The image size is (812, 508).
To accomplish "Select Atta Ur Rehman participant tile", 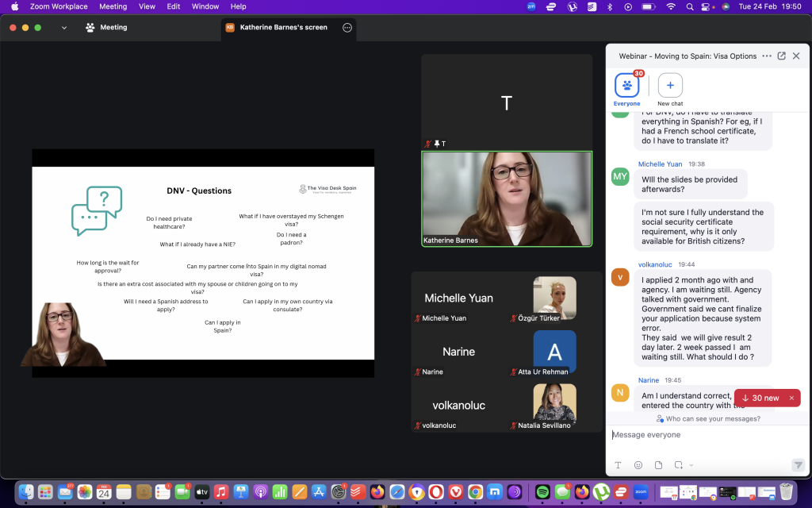I will (554, 352).
